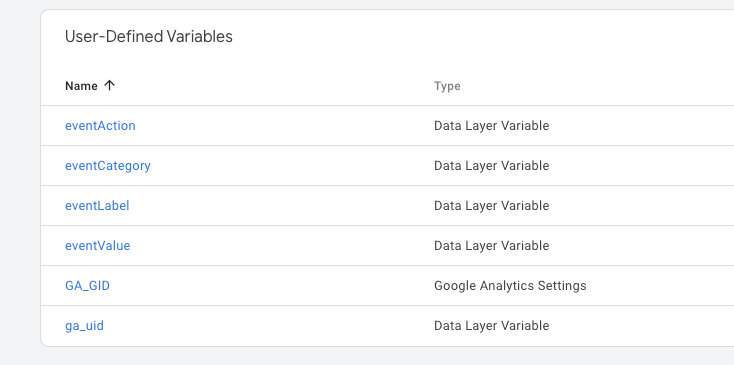Click empty space between columns in GA_GID row
The width and height of the screenshot is (734, 365).
272,285
